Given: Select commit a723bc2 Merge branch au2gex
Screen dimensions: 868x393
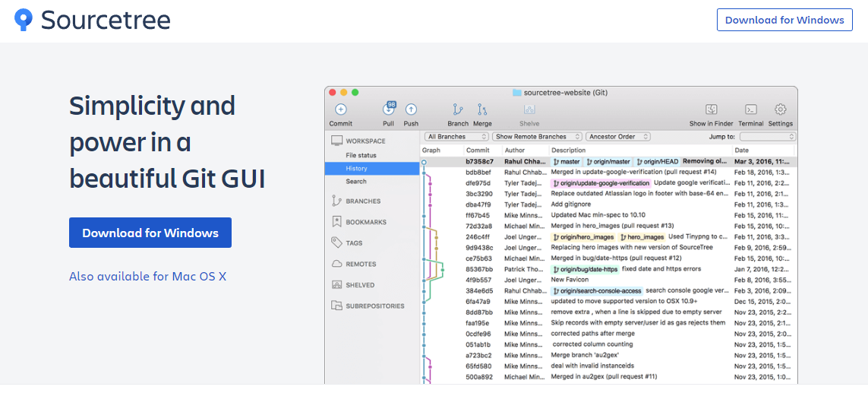Looking at the screenshot, I should (x=609, y=355).
